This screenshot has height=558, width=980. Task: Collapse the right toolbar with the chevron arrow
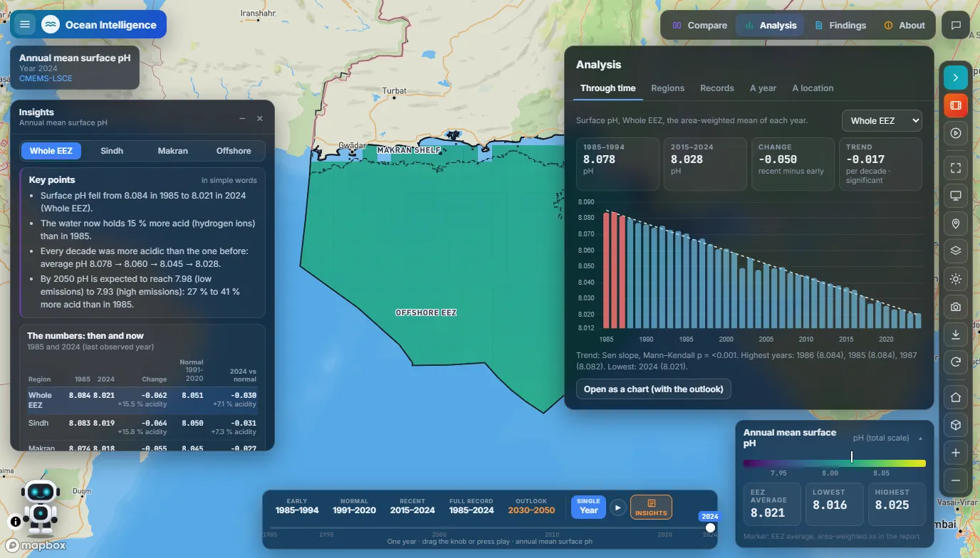pos(956,78)
